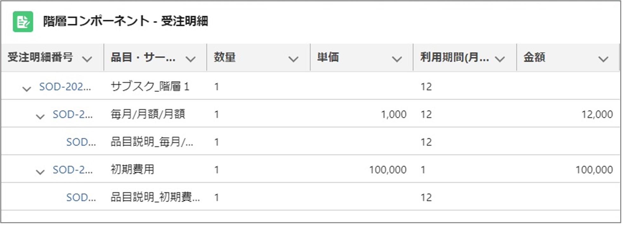Open the 数量 column menu chevron
Screen dimensions: 644x225
coord(293,59)
